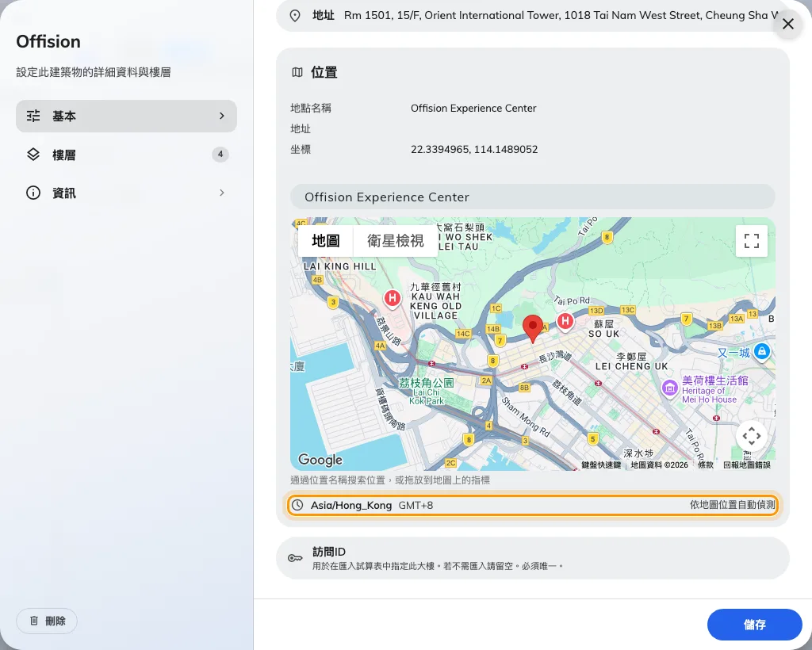The image size is (812, 650).
Task: Open the 樓層 floors section
Action: [126, 155]
